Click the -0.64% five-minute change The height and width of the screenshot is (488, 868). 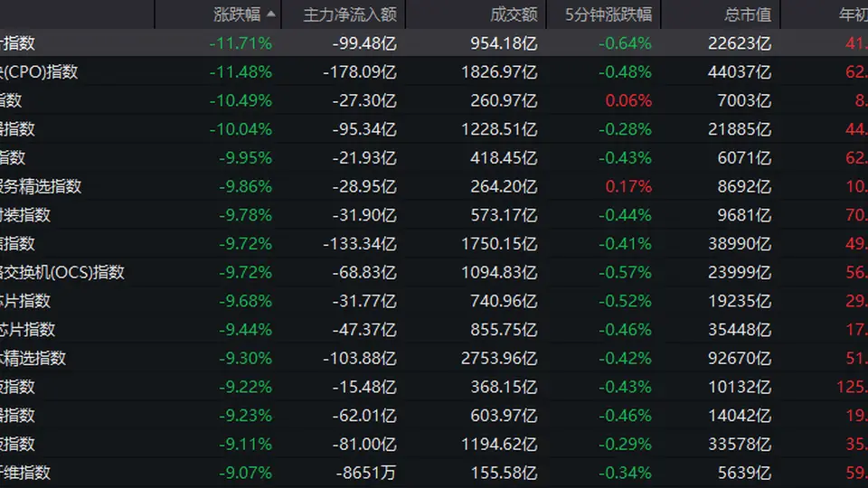click(x=625, y=43)
